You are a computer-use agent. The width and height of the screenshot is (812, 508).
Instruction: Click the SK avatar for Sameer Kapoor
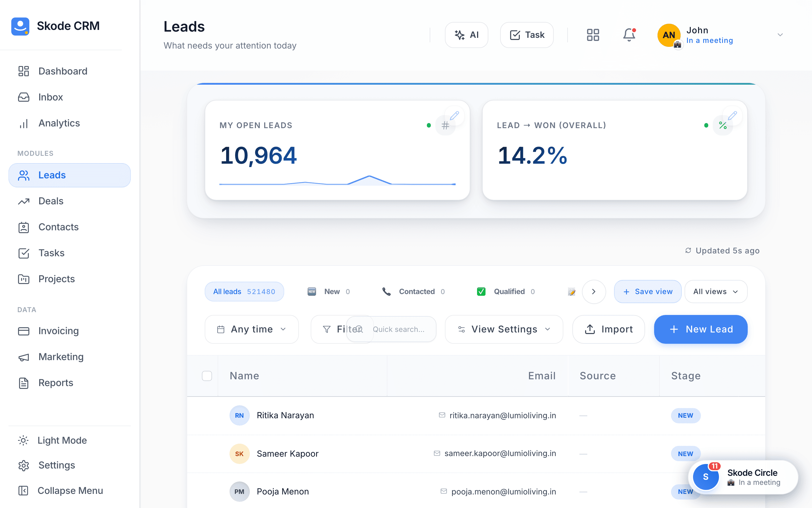(x=240, y=454)
